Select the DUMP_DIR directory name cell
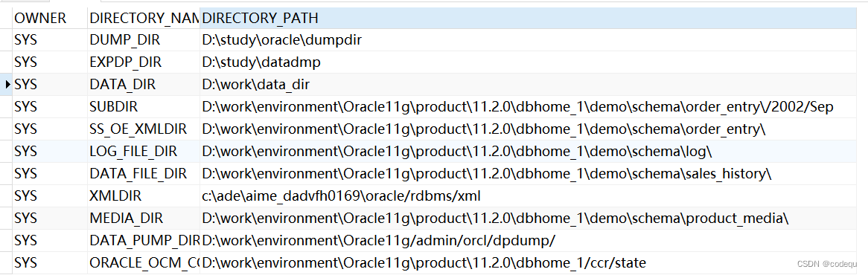Screen dimensions: 868x275 click(x=144, y=40)
